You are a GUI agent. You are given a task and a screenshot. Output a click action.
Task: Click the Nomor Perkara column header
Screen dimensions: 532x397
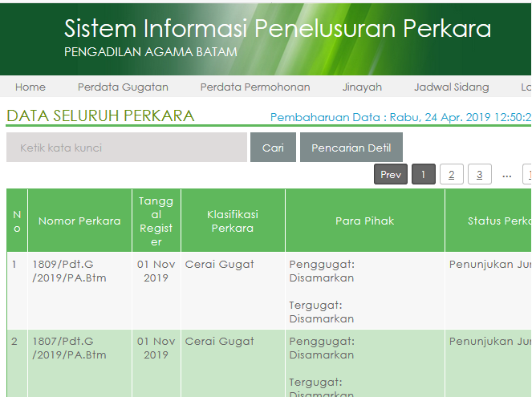tap(79, 221)
